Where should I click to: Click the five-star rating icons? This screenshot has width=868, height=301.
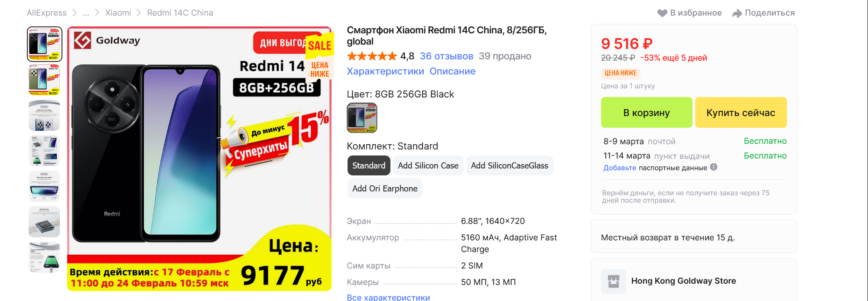pos(372,56)
